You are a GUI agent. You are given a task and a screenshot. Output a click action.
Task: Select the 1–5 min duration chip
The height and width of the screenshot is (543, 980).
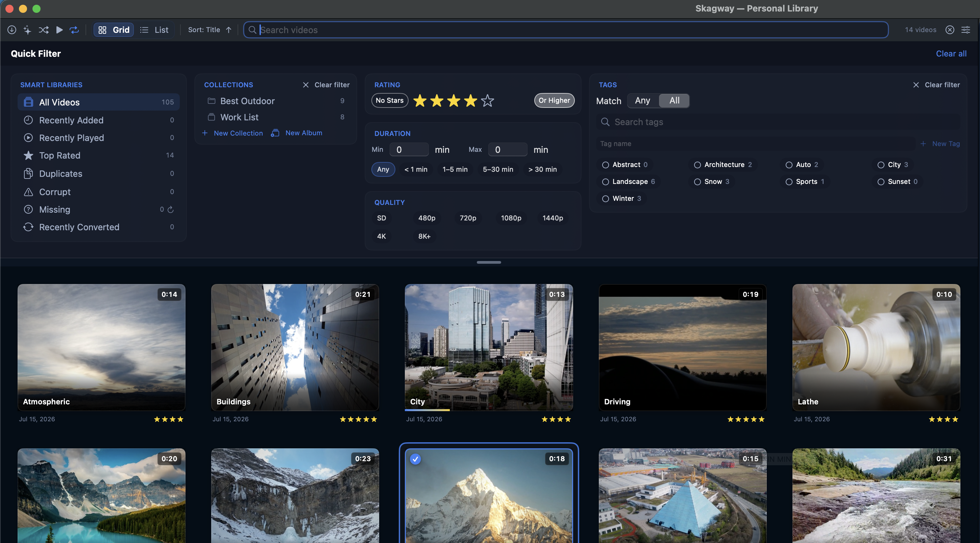(455, 169)
